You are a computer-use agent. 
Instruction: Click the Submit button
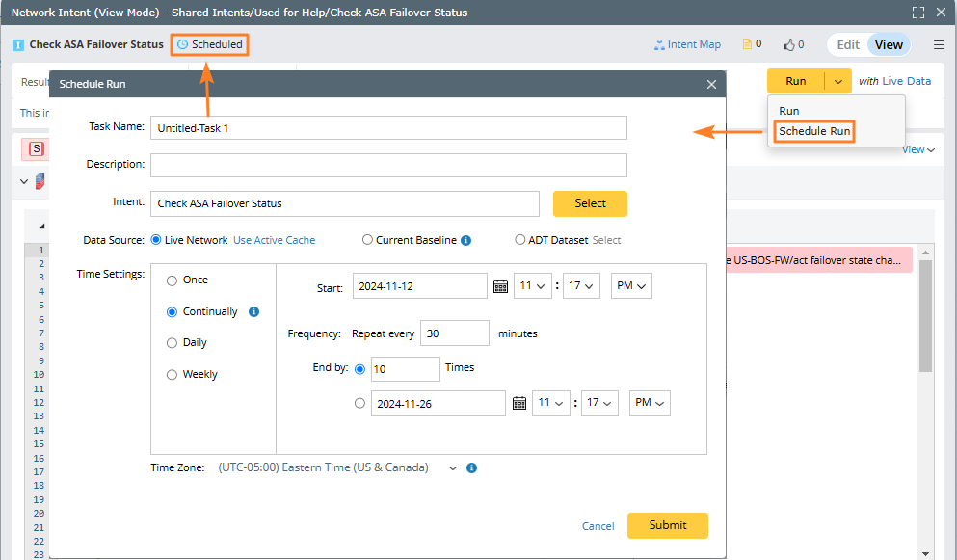click(x=667, y=525)
